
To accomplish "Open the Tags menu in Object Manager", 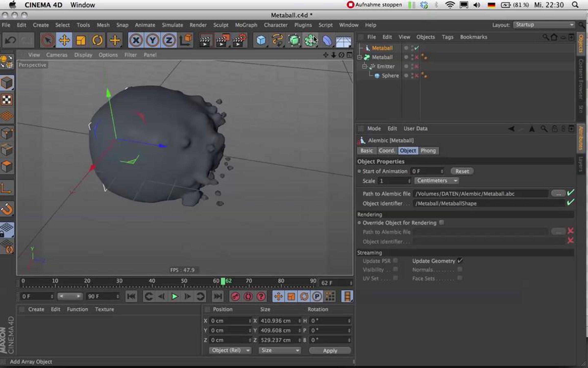I will [447, 37].
